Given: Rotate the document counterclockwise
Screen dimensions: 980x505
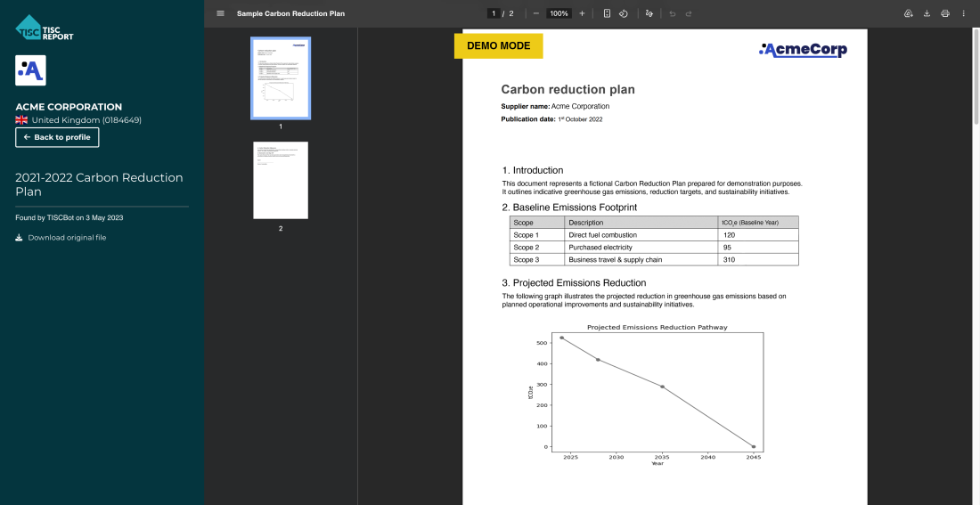Looking at the screenshot, I should [624, 13].
